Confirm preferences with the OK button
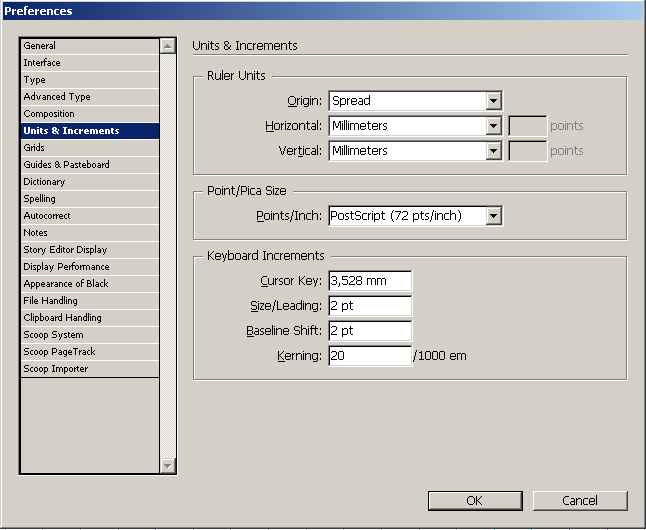The height and width of the screenshot is (530, 646). [475, 501]
